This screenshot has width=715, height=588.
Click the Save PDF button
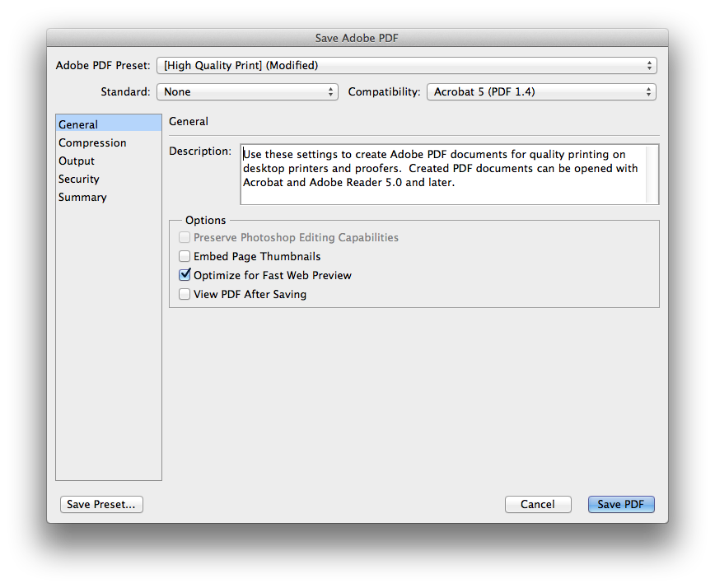(x=621, y=504)
